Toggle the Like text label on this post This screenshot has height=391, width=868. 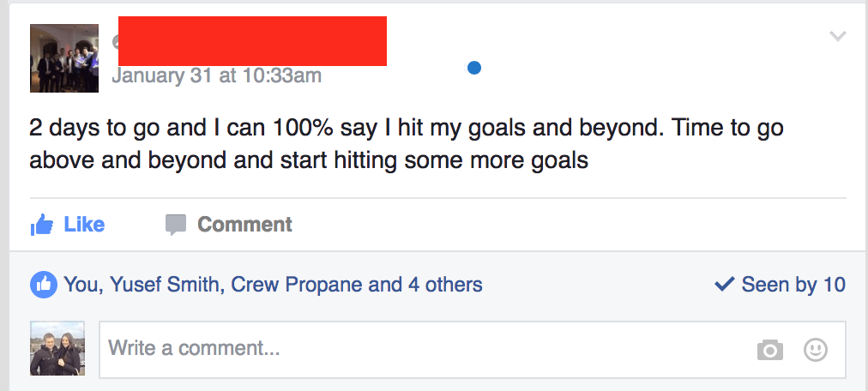coord(84,225)
